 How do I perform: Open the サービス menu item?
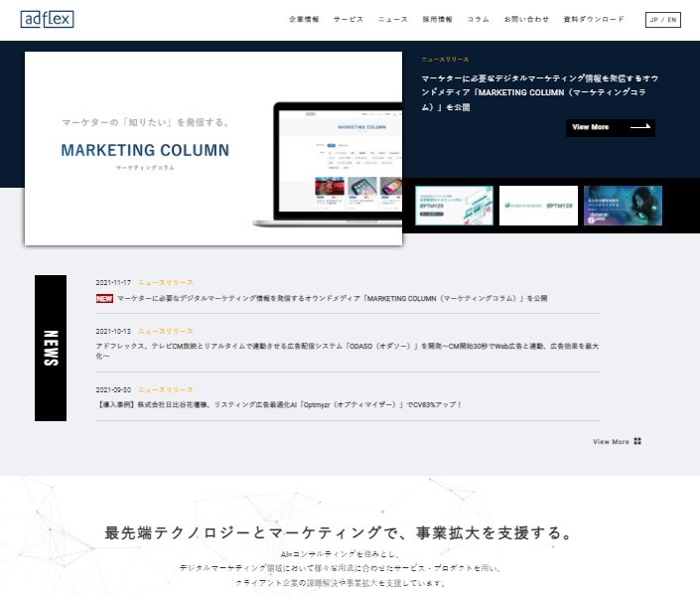tap(349, 19)
